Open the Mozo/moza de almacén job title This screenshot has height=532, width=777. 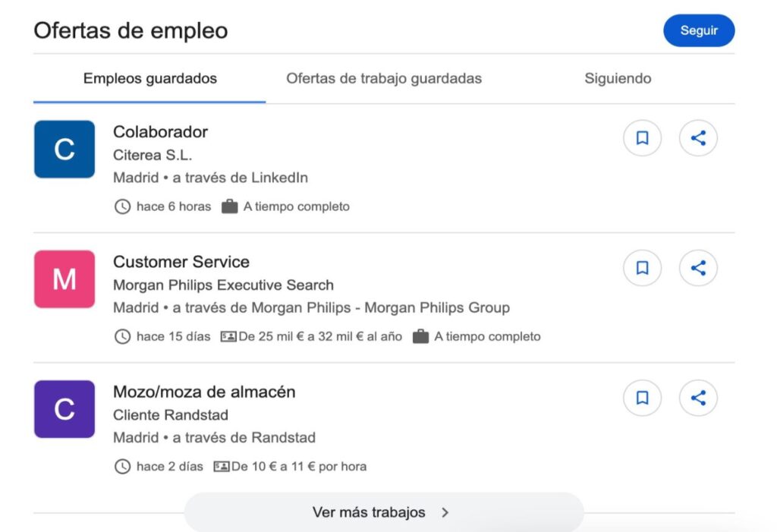204,392
